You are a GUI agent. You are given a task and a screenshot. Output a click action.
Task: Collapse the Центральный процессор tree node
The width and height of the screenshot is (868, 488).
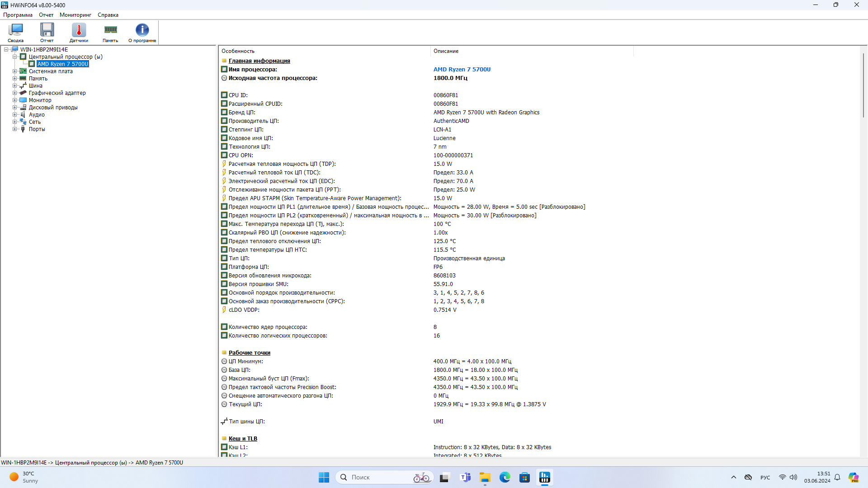[x=14, y=57]
